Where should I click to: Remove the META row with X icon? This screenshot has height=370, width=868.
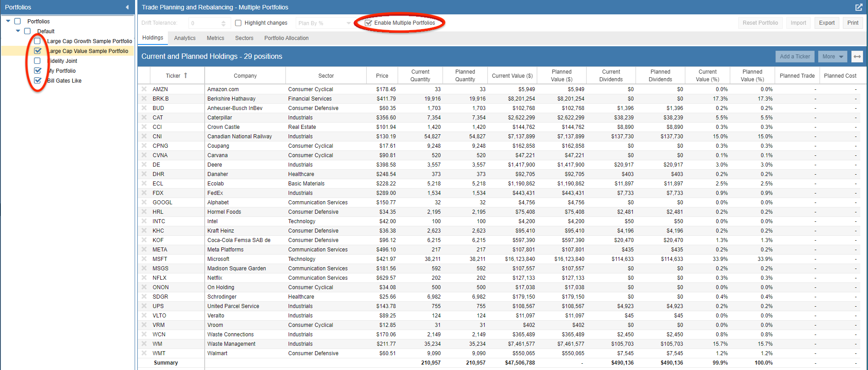(x=144, y=249)
